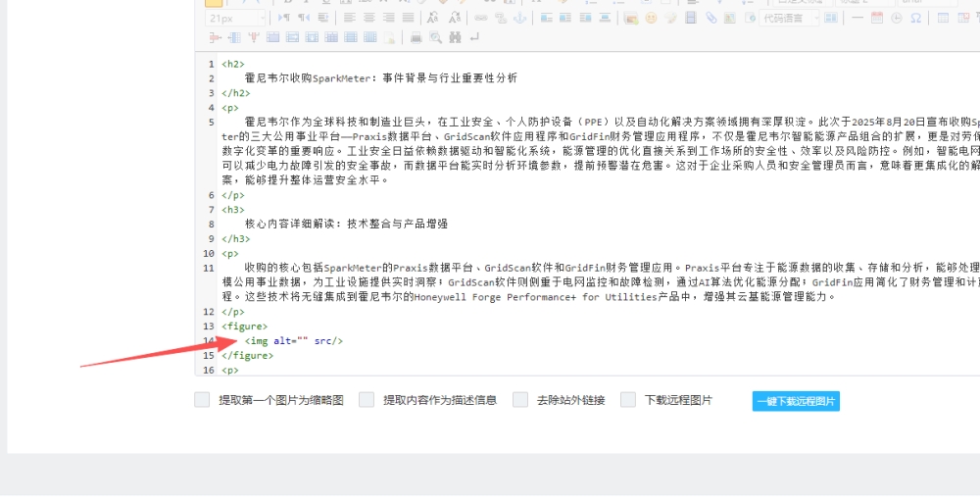
Task: Click line number 11 in the gutter
Action: click(208, 269)
